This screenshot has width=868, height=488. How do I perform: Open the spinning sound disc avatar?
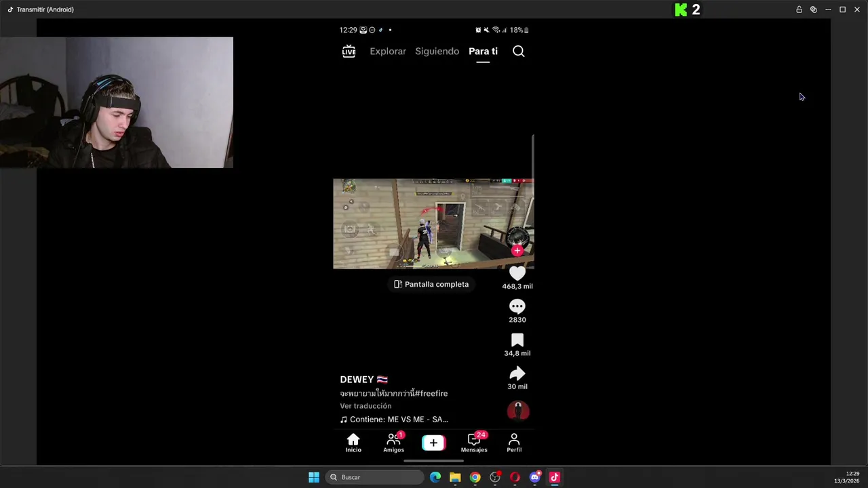pos(518,411)
